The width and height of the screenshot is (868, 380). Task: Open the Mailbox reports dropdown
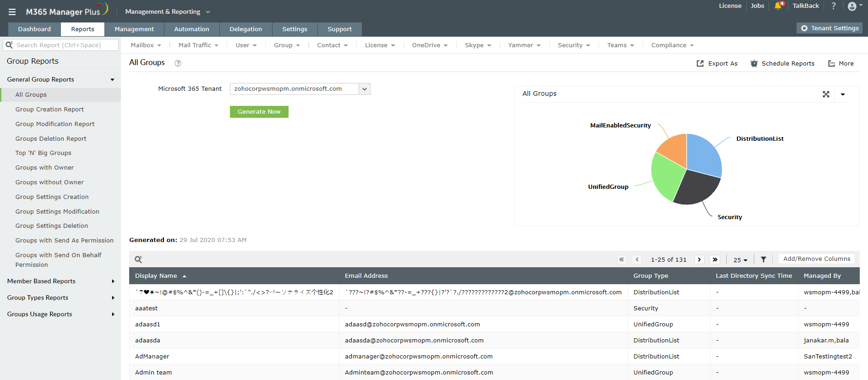146,45
